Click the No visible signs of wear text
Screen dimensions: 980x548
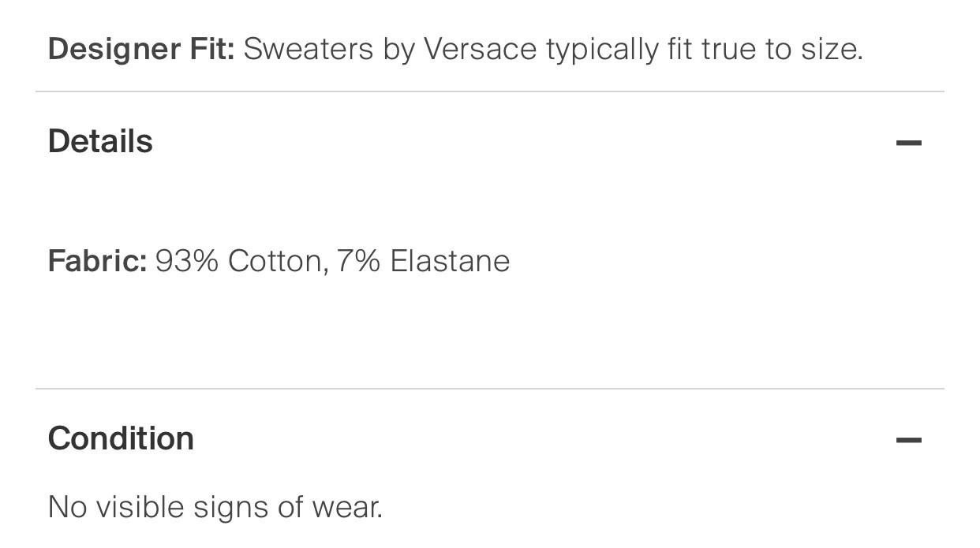click(x=215, y=507)
